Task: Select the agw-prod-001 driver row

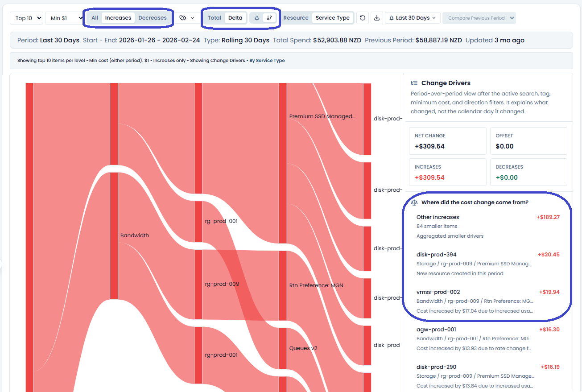Action: (x=488, y=339)
